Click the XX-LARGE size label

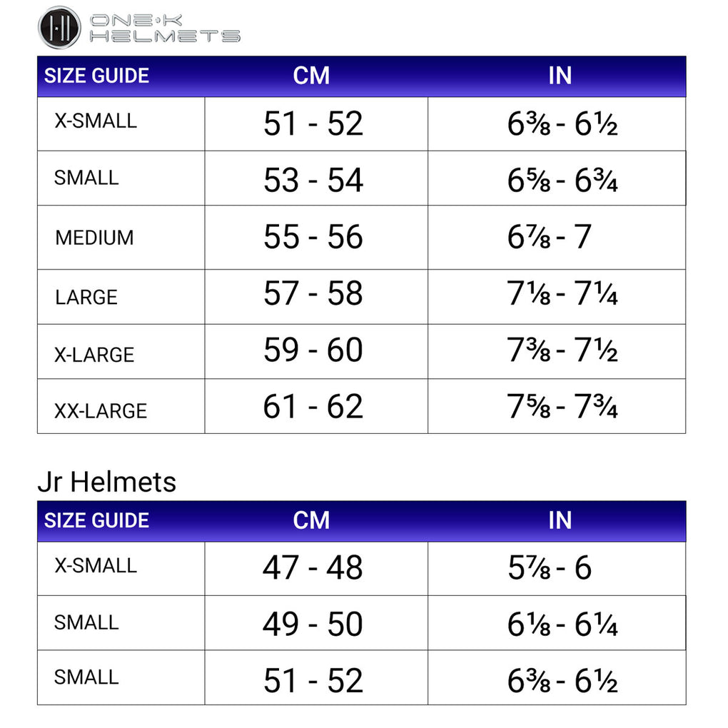101,411
